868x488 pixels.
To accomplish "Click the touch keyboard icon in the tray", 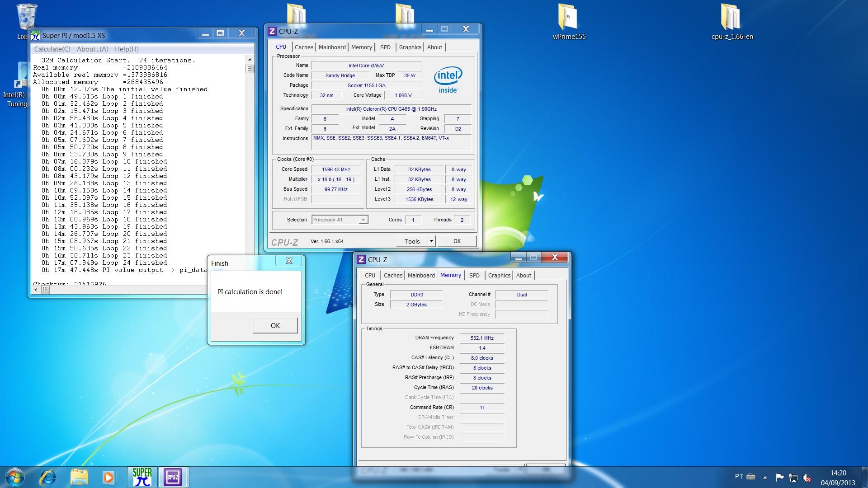I will (751, 476).
